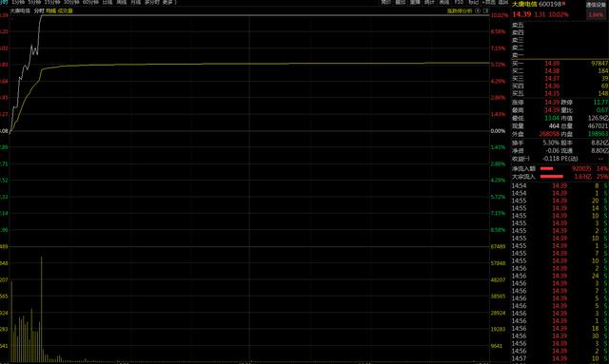The width and height of the screenshot is (609, 364).
Task: Open the 涨跌停分析 link
Action: coord(460,11)
